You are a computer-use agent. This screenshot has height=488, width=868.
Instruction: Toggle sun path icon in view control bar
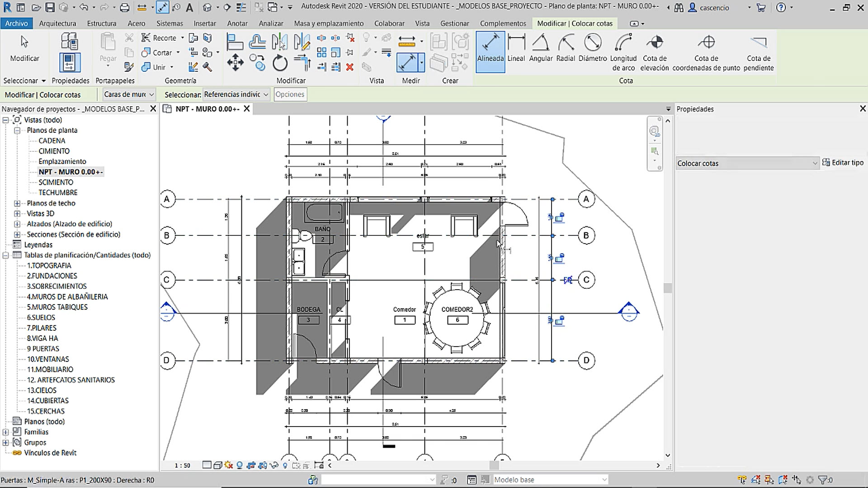(228, 465)
